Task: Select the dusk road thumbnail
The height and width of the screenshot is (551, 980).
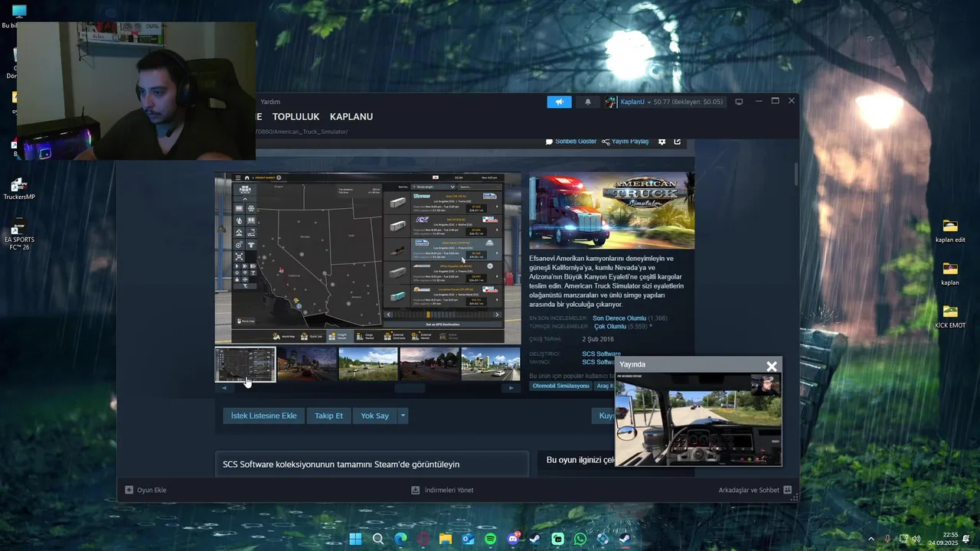Action: point(430,364)
